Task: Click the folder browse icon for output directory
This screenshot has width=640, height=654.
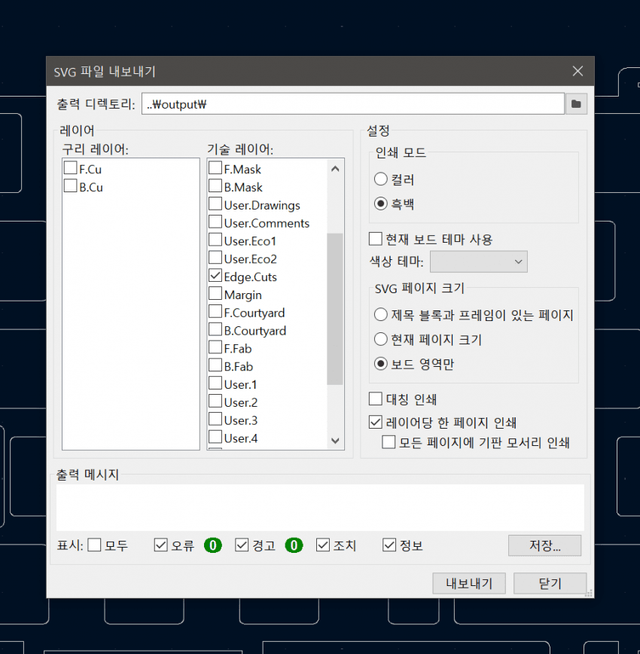Action: (x=577, y=103)
